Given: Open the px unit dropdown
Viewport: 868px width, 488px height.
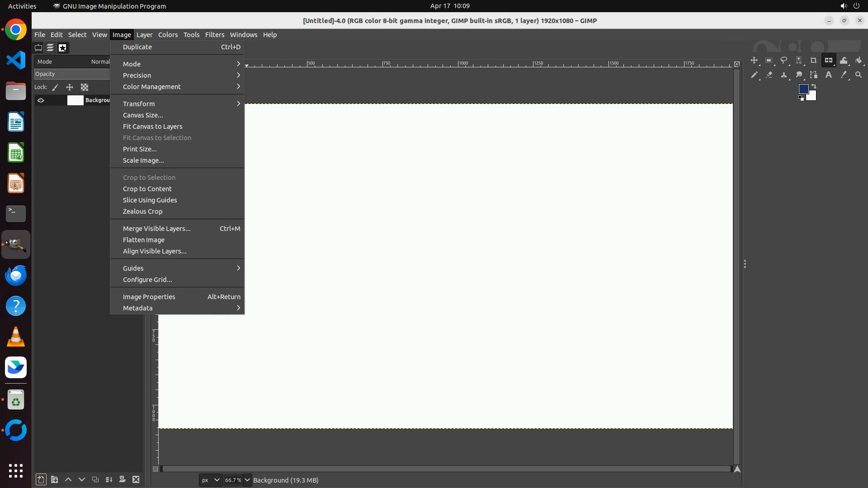Looking at the screenshot, I should click(x=210, y=480).
